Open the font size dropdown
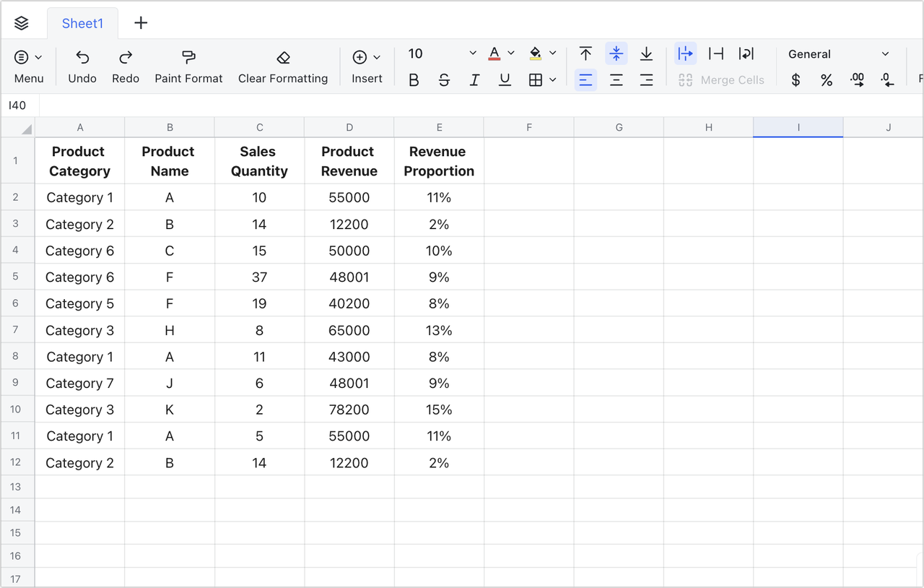Viewport: 924px width, 588px height. [472, 53]
